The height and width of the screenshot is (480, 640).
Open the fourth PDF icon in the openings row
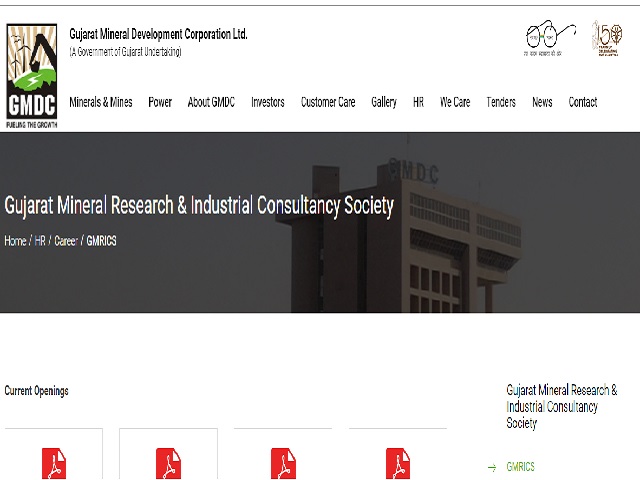pos(398,464)
